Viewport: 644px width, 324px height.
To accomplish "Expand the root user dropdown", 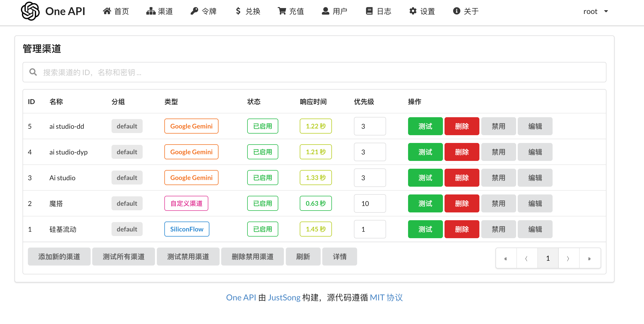I will [595, 11].
